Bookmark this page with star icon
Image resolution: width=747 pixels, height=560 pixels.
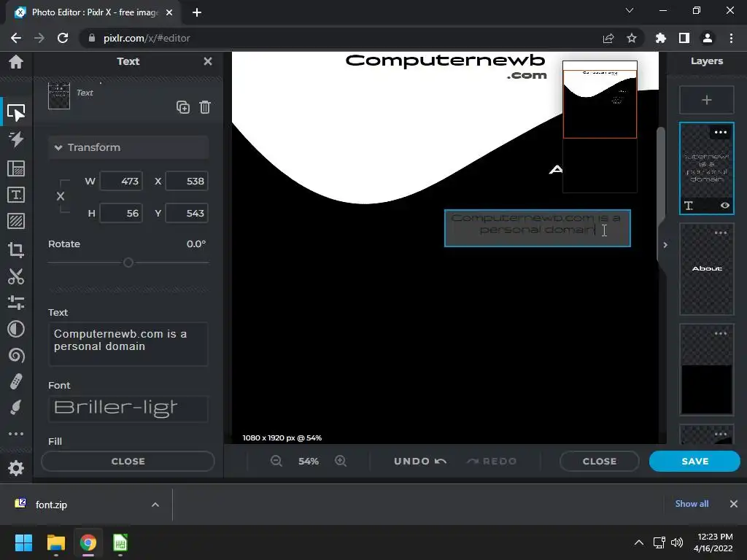(631, 38)
